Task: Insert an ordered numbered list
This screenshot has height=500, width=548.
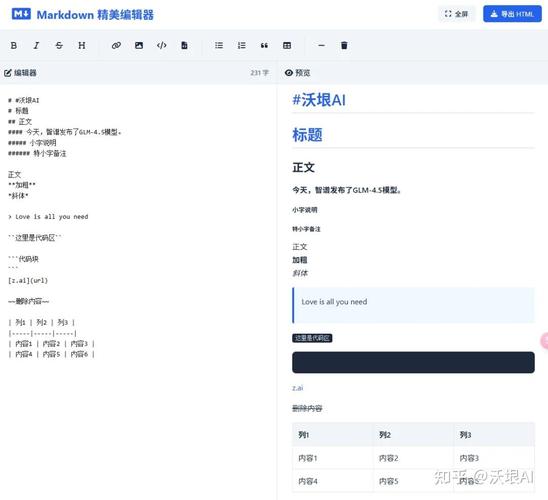Action: click(241, 45)
